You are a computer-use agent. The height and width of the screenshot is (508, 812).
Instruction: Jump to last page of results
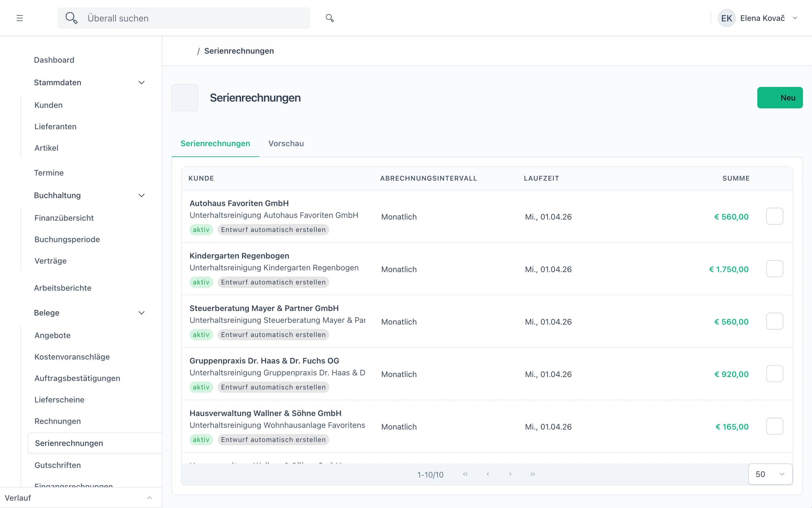point(533,474)
